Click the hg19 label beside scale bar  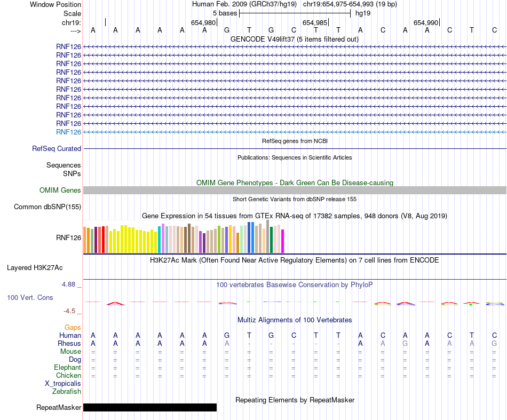tap(363, 13)
